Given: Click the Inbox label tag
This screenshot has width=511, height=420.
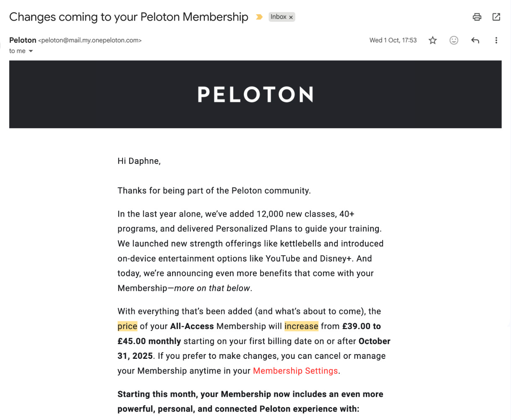Looking at the screenshot, I should pyautogui.click(x=279, y=17).
